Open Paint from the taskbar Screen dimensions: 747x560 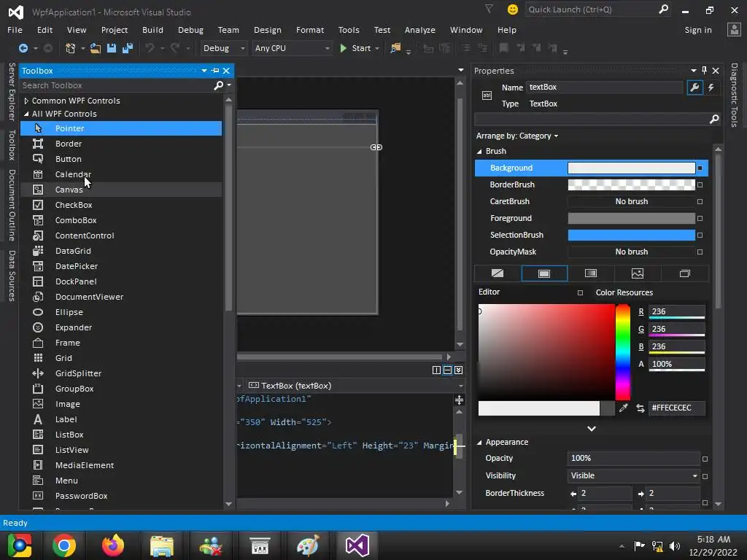coord(309,545)
